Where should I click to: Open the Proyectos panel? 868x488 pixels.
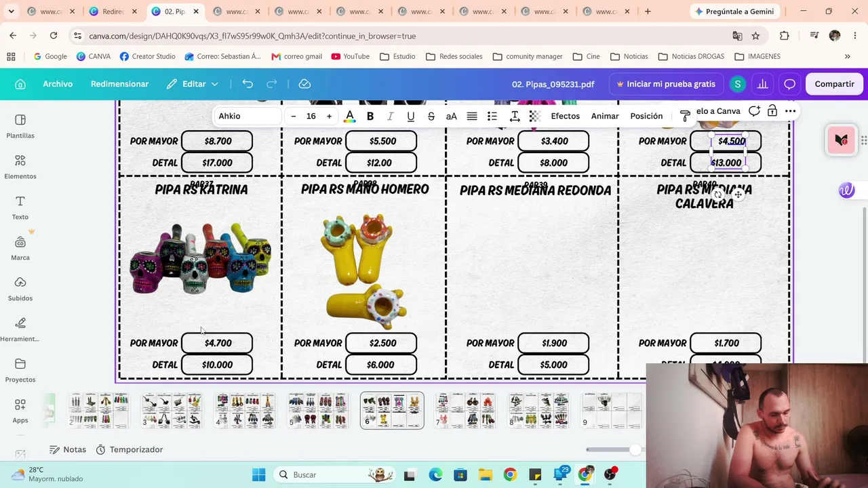click(20, 370)
